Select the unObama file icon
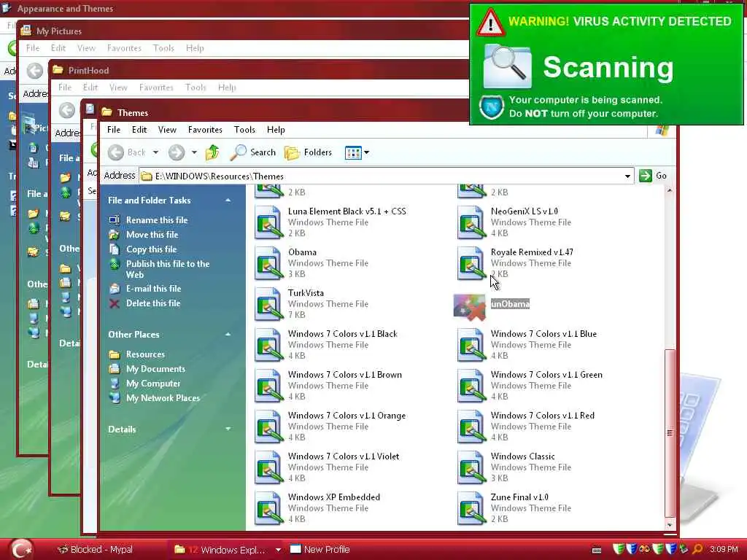The height and width of the screenshot is (560, 747). [470, 307]
